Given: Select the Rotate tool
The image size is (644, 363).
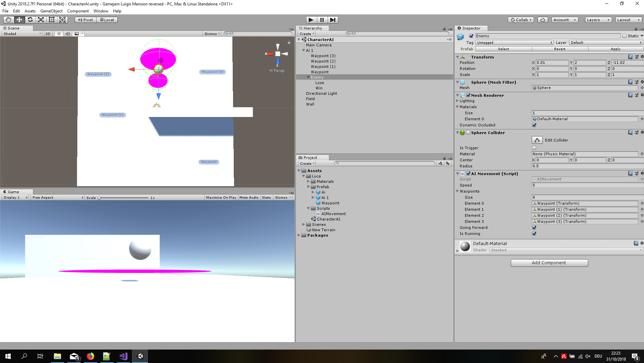Looking at the screenshot, I should pyautogui.click(x=30, y=19).
